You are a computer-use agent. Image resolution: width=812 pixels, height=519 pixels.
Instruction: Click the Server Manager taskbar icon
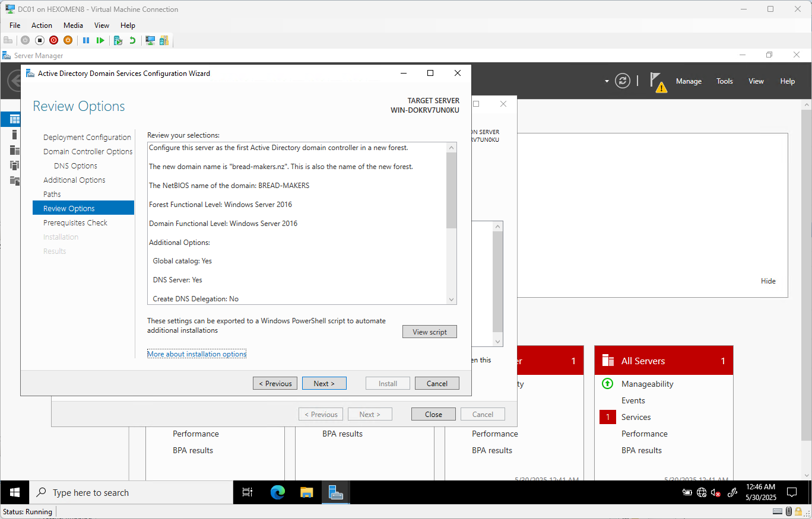pos(336,492)
